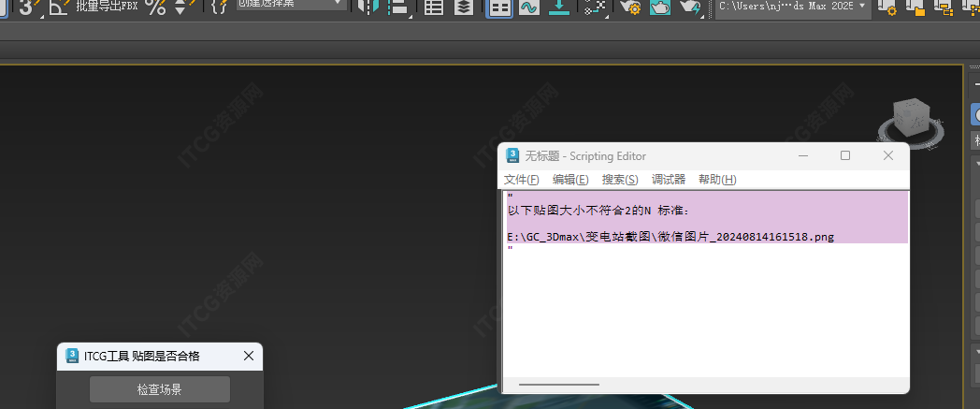
Task: Toggle the Percent Snap tool
Action: click(x=155, y=7)
